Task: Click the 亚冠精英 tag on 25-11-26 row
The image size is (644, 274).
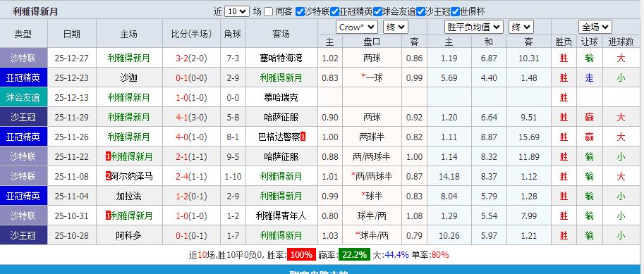Action: tap(23, 137)
